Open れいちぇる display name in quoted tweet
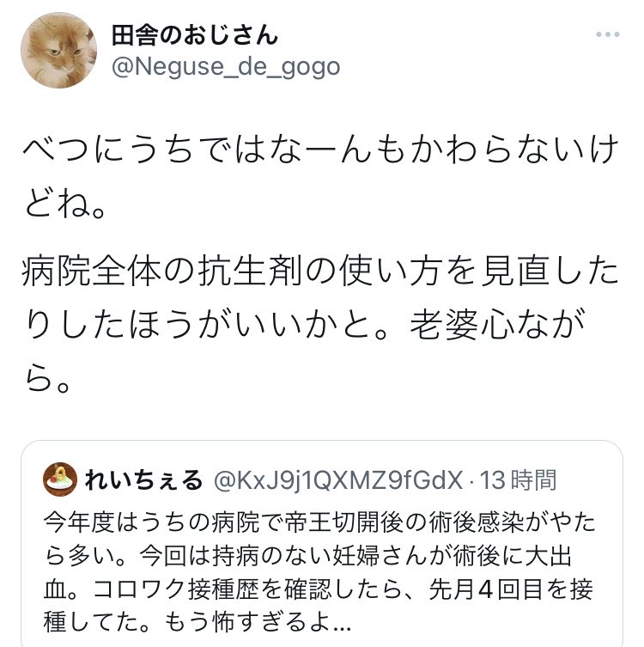This screenshot has width=644, height=647. (143, 479)
